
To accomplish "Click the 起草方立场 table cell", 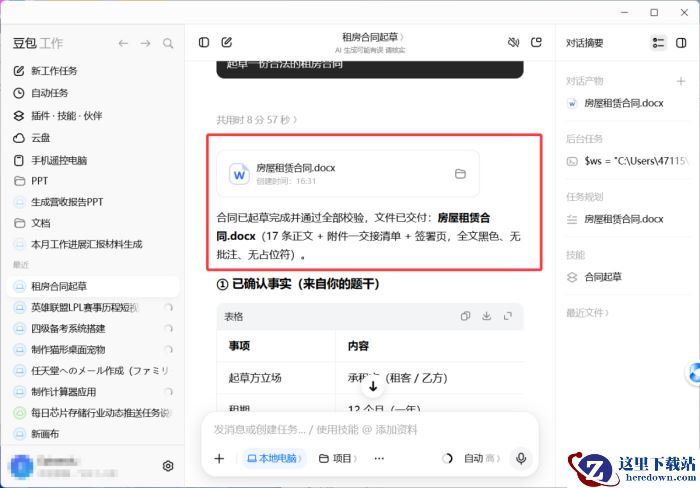I will tap(276, 378).
